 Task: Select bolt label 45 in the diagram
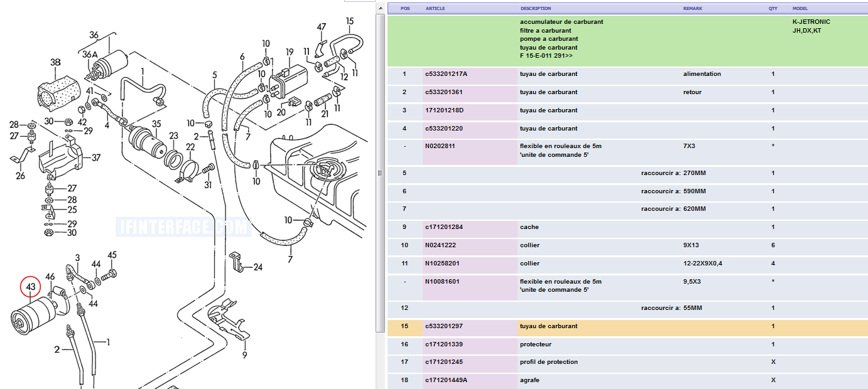pos(112,255)
